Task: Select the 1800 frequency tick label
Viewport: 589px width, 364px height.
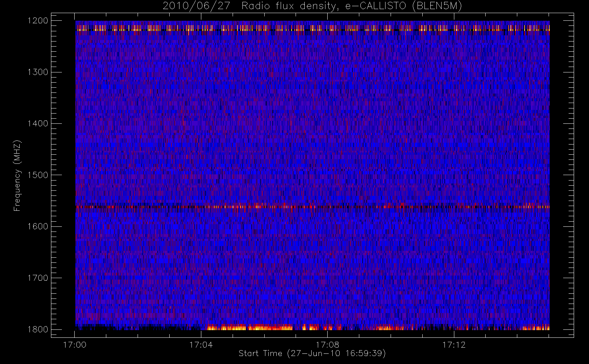Action: tap(38, 329)
